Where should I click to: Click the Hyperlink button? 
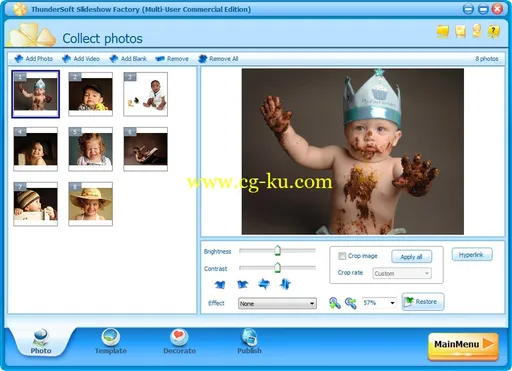tap(472, 255)
